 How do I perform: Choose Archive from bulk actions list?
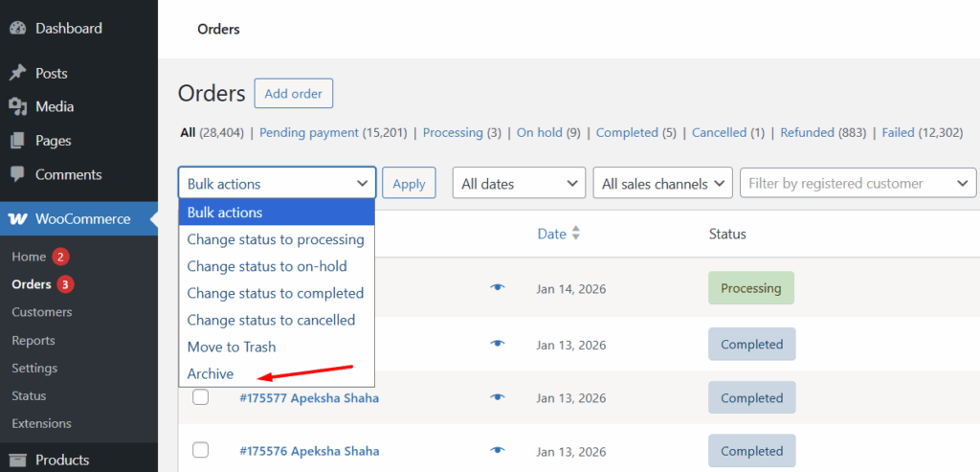[211, 374]
